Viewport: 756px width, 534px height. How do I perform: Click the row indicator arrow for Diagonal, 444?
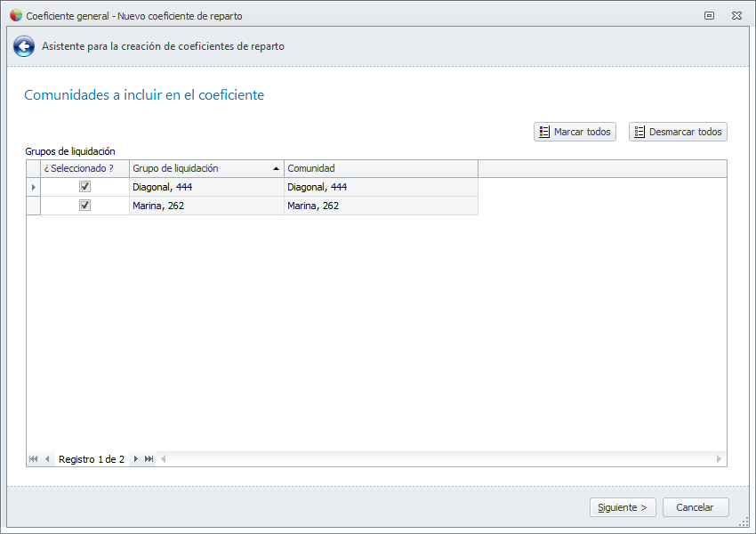click(x=34, y=187)
